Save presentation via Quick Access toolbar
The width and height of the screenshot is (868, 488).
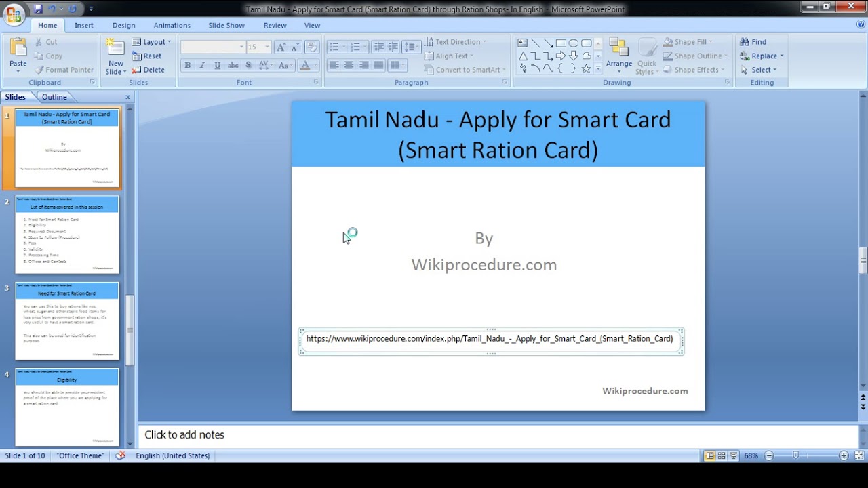pyautogui.click(x=38, y=9)
